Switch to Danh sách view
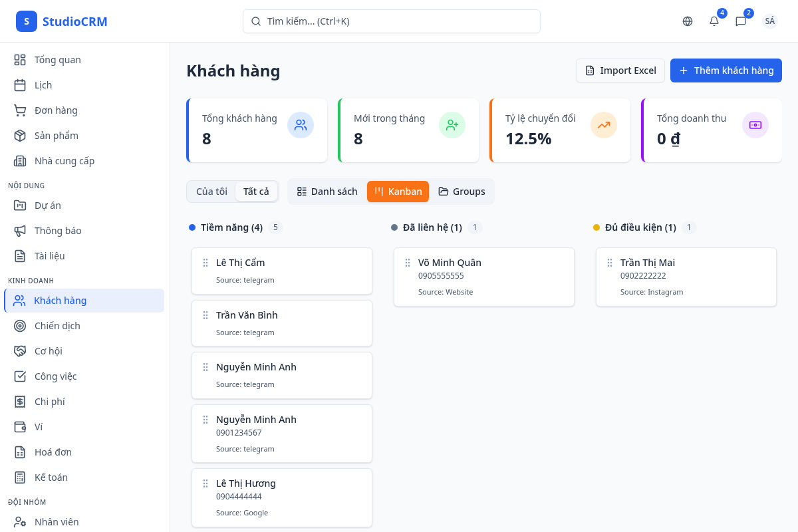 click(327, 191)
